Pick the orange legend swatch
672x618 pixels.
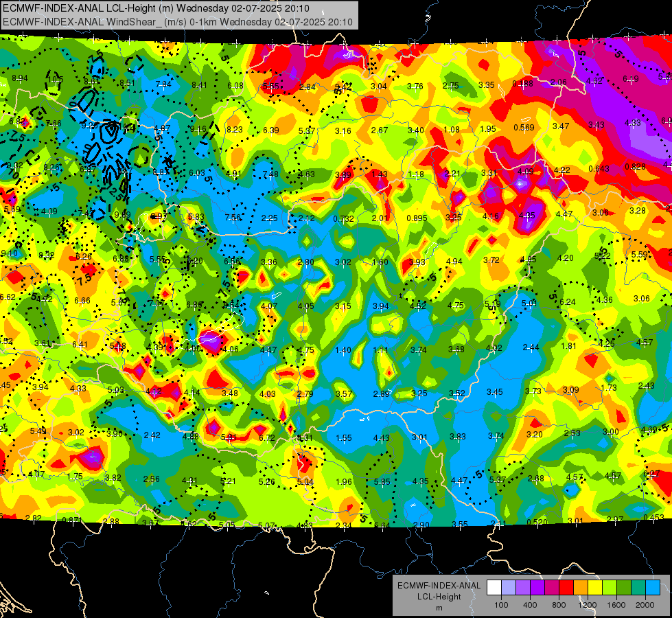581,588
